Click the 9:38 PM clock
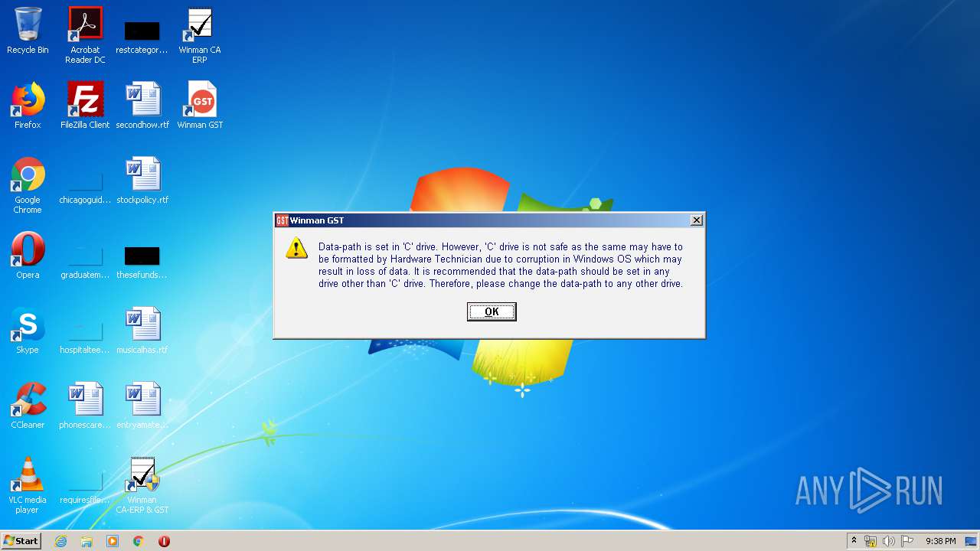980x551 pixels. (x=940, y=541)
